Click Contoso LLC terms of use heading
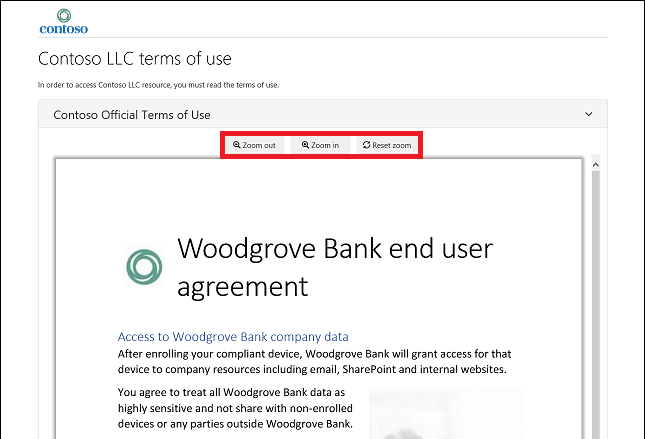Image resolution: width=645 pixels, height=439 pixels. 135,58
